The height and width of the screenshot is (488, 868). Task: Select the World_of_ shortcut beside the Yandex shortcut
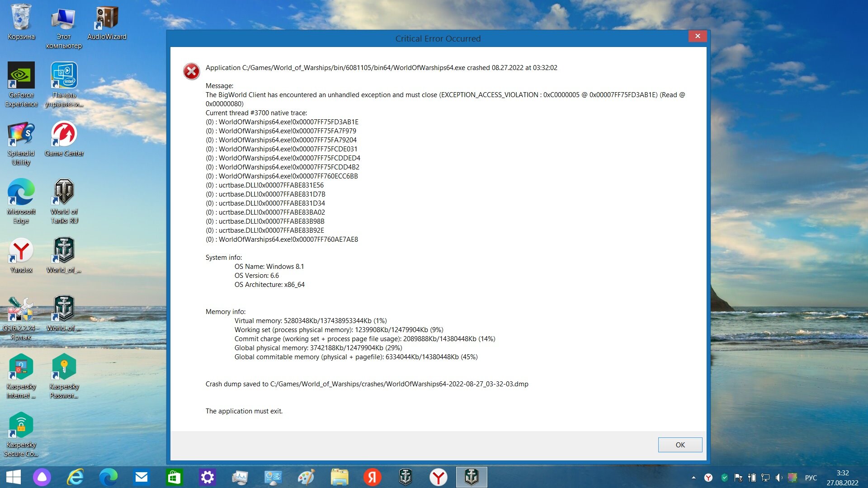click(x=64, y=255)
